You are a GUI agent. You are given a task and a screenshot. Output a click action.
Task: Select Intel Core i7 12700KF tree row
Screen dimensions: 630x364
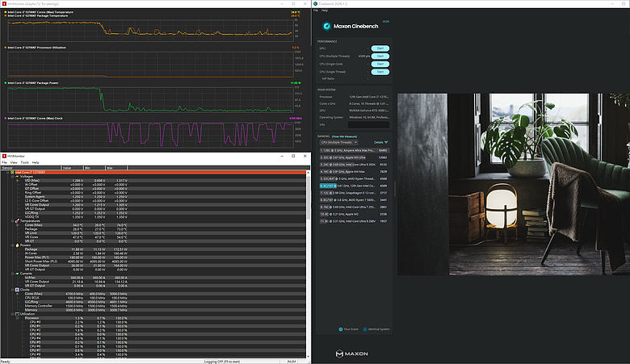158,172
